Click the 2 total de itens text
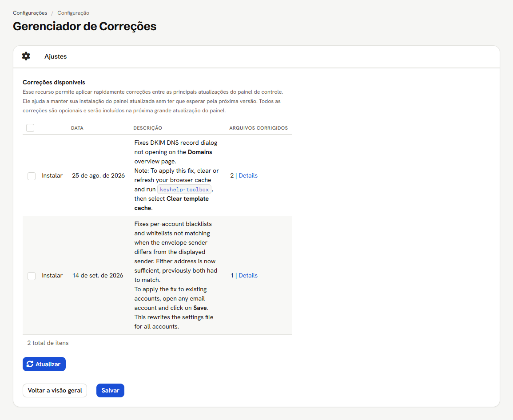The width and height of the screenshot is (513, 420). pos(48,343)
